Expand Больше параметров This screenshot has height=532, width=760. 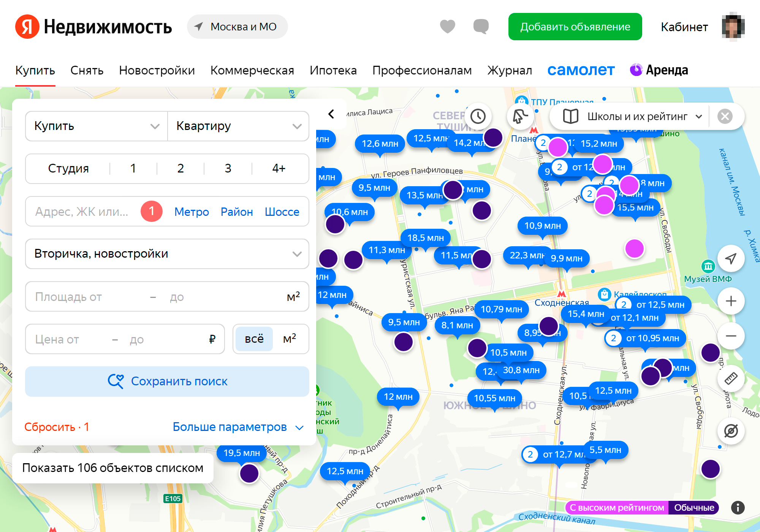(238, 427)
